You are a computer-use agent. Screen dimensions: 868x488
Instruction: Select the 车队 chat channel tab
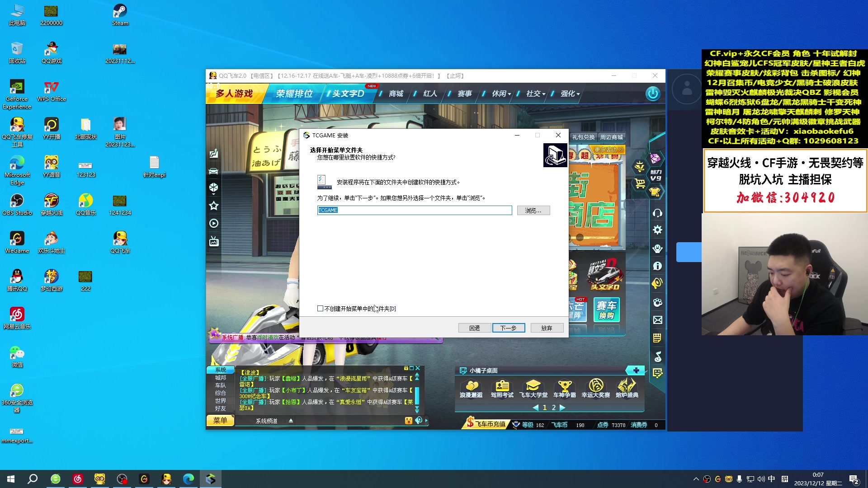221,385
